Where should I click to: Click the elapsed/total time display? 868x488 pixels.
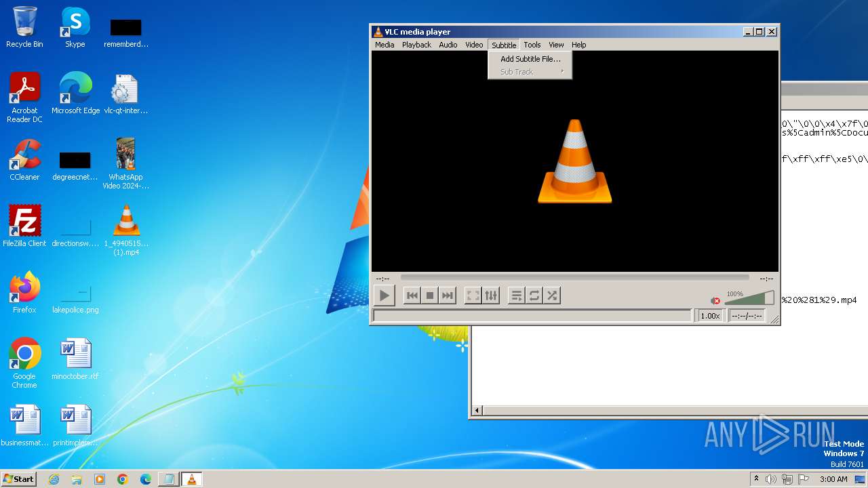(x=747, y=316)
